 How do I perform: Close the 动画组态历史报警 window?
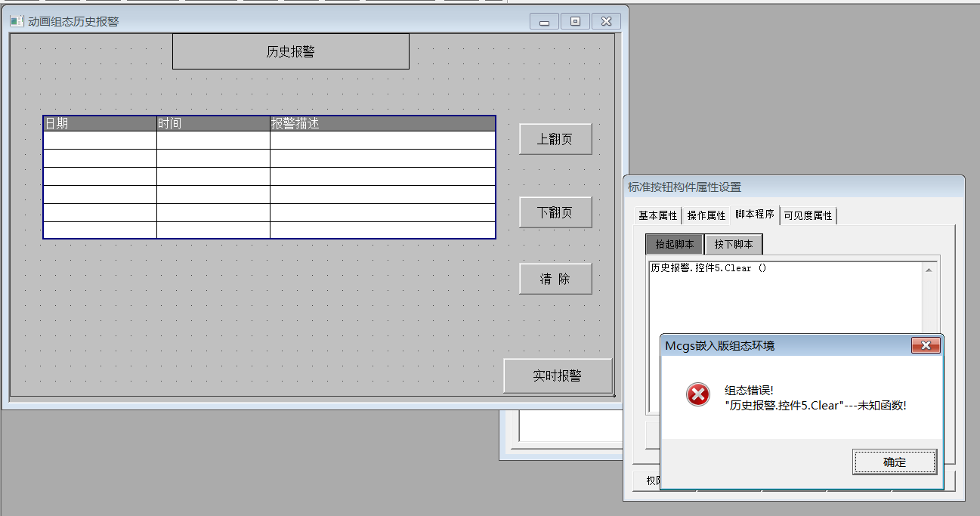[x=606, y=21]
